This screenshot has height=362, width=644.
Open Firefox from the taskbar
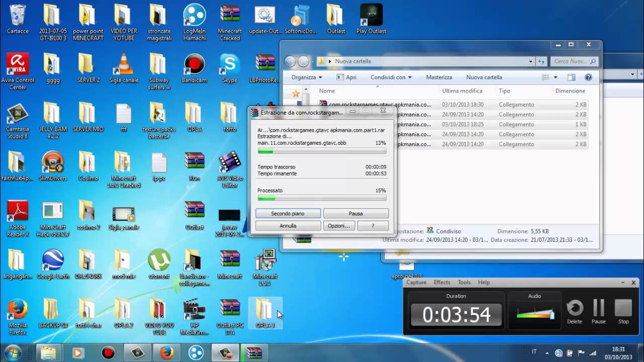click(x=167, y=353)
